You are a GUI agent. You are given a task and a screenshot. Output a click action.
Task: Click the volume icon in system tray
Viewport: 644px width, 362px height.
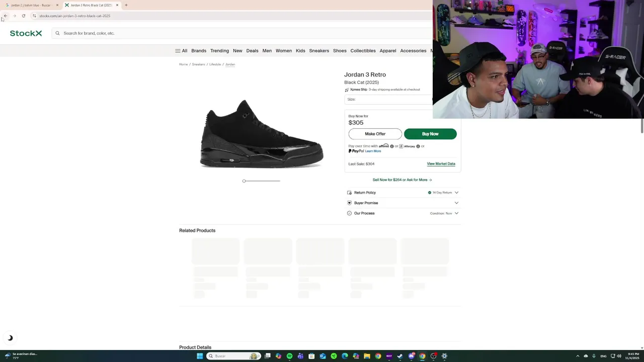pos(619,356)
